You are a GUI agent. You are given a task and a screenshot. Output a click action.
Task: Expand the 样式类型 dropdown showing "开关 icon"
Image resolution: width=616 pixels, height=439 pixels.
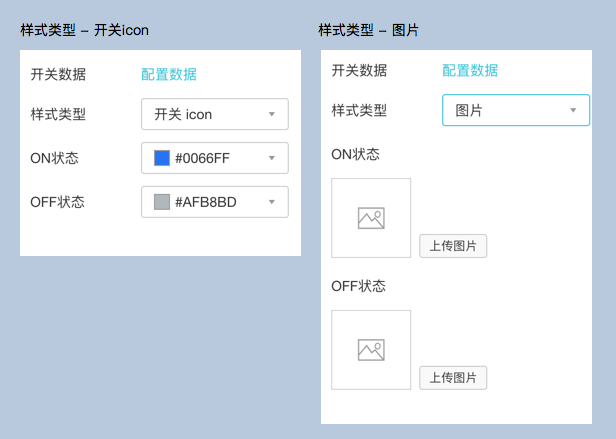coord(214,114)
